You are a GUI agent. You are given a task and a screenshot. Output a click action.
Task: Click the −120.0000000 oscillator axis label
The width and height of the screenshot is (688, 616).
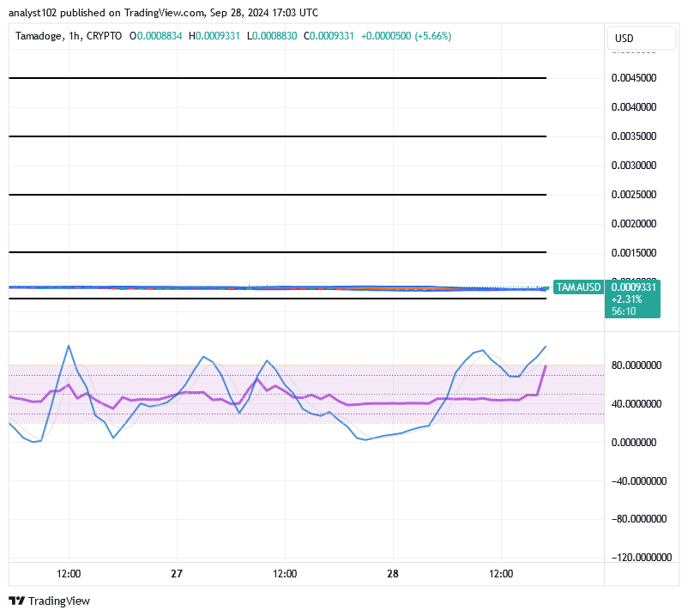(638, 558)
